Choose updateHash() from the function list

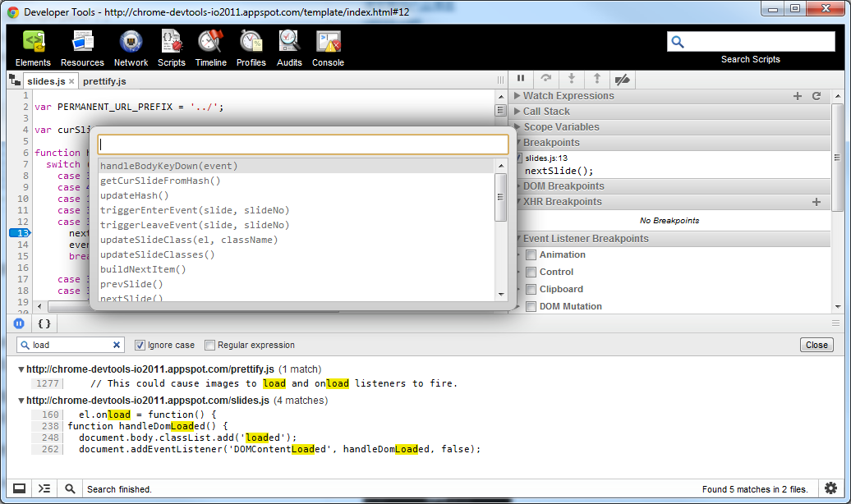click(296, 195)
